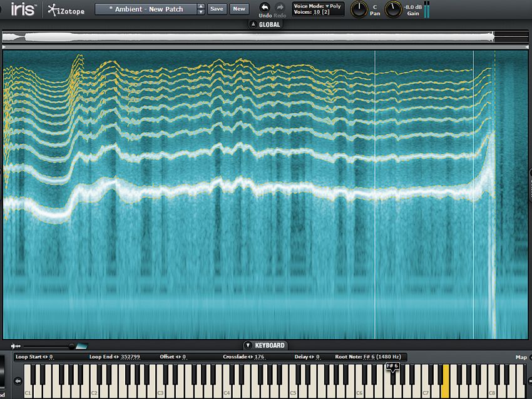
Task: Click the C4 piano key
Action: click(x=227, y=390)
